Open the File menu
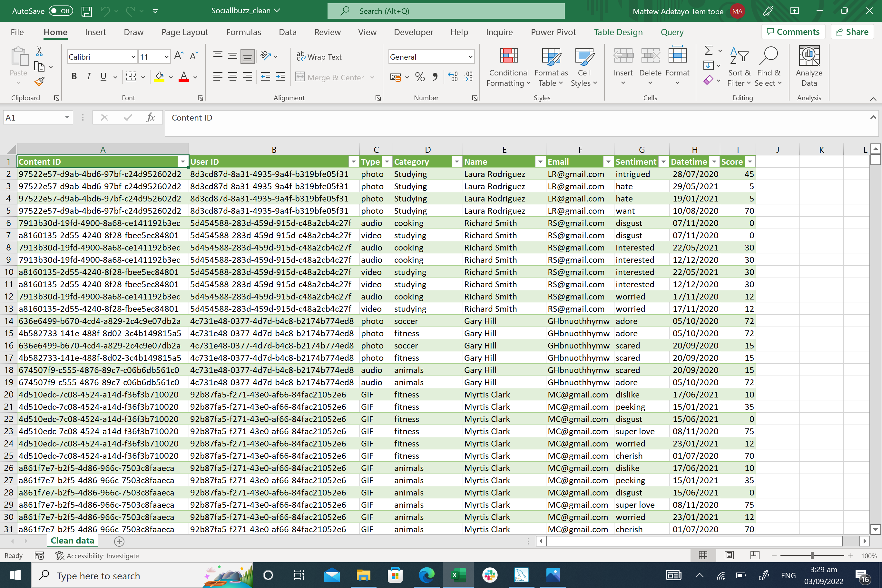The height and width of the screenshot is (588, 882). pyautogui.click(x=17, y=32)
